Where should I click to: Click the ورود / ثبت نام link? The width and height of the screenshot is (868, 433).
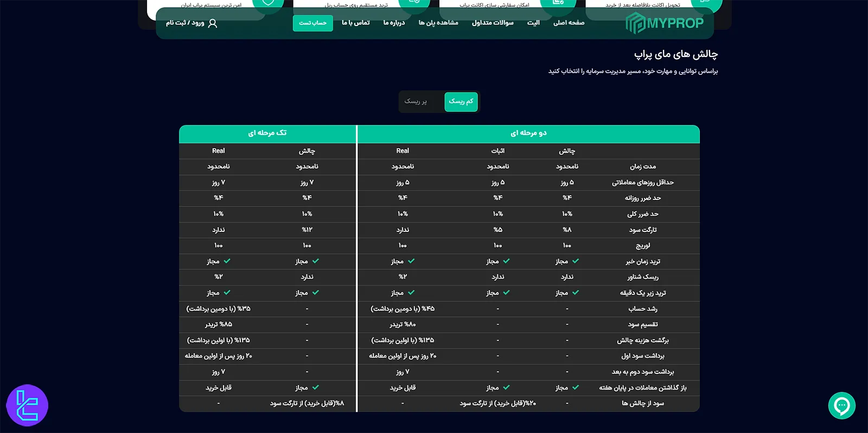[185, 23]
